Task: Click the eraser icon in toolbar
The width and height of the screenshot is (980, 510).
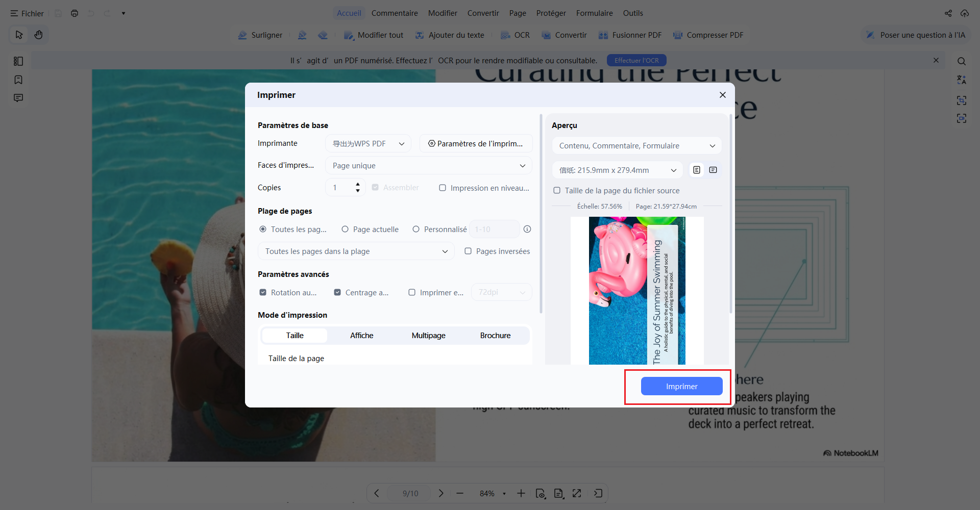Action: [x=323, y=35]
